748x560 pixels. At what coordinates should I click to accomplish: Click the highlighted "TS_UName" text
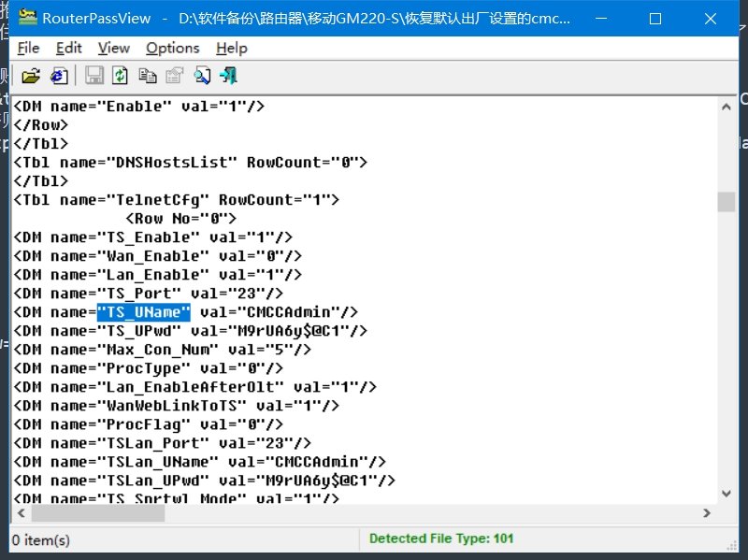[x=144, y=312]
